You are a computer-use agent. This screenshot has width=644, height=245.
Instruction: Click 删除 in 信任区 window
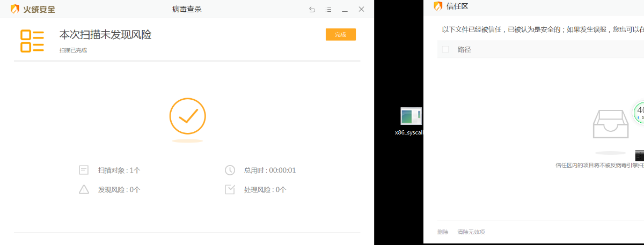[x=443, y=232]
